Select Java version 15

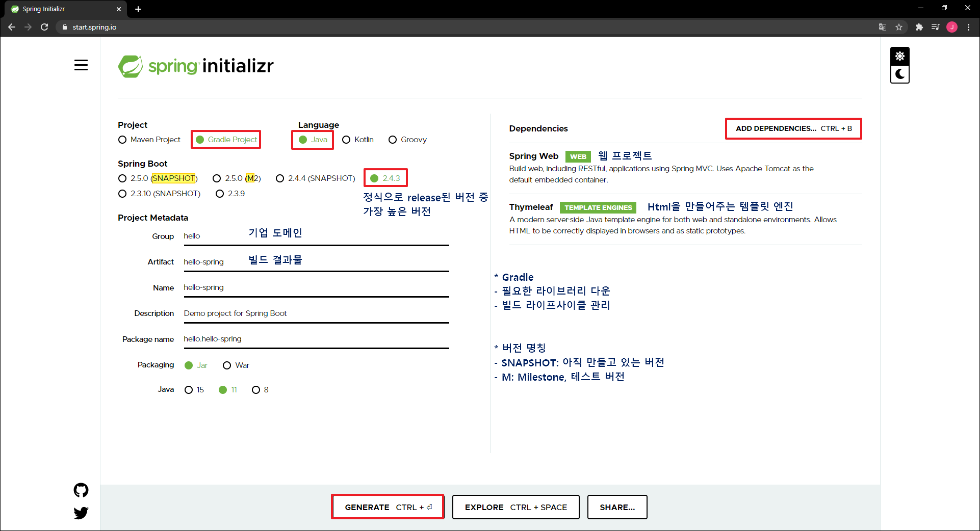pyautogui.click(x=194, y=390)
